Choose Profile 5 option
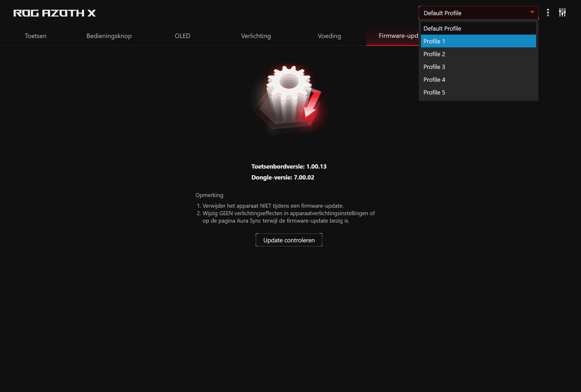This screenshot has width=581, height=392. coord(478,93)
